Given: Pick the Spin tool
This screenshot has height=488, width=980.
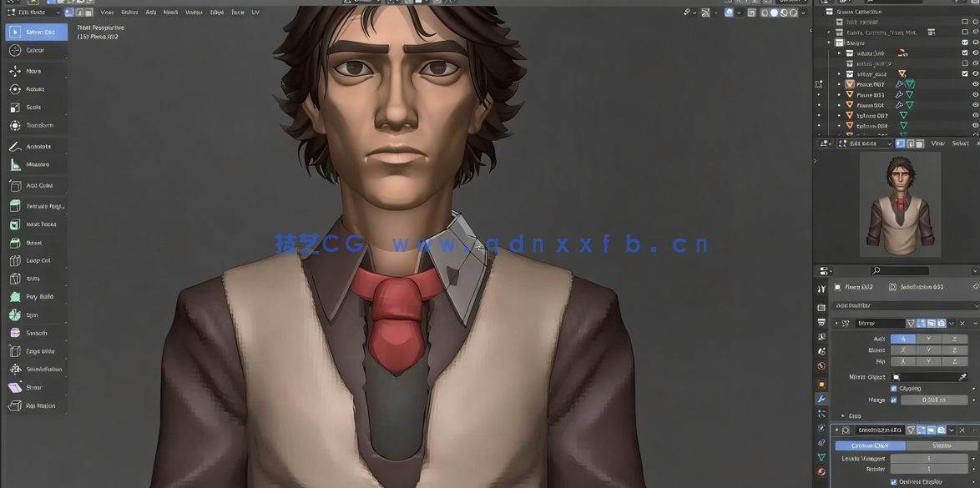Looking at the screenshot, I should 33,314.
